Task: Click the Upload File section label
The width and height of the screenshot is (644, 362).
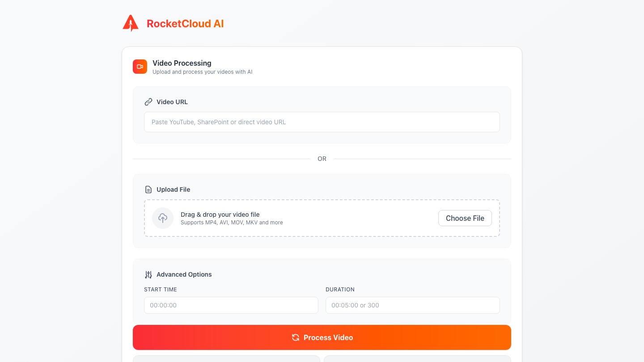Action: pyautogui.click(x=173, y=189)
